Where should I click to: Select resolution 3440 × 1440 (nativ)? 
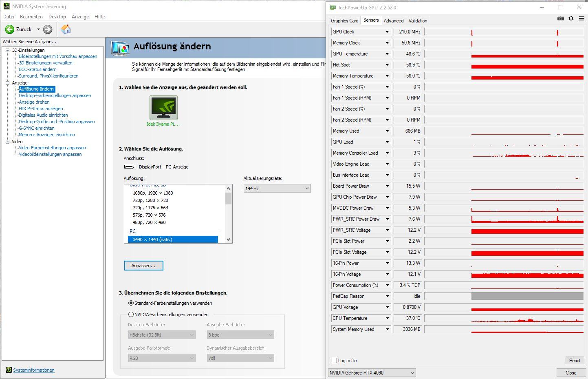(x=173, y=239)
